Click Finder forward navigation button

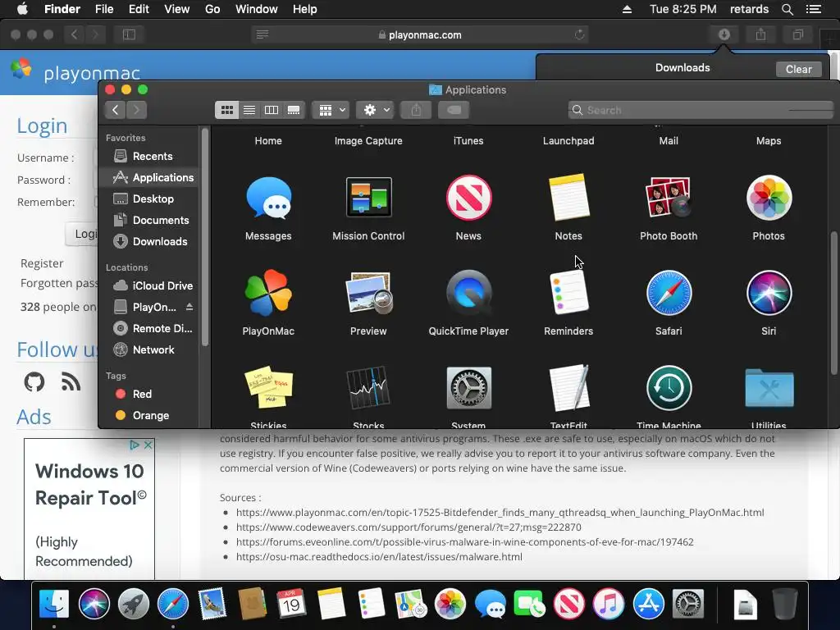click(x=137, y=110)
